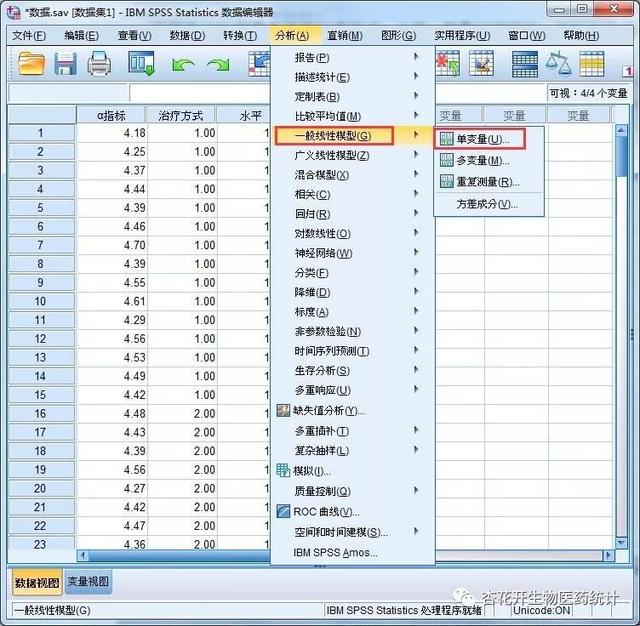Select row header number 10

tap(40, 301)
